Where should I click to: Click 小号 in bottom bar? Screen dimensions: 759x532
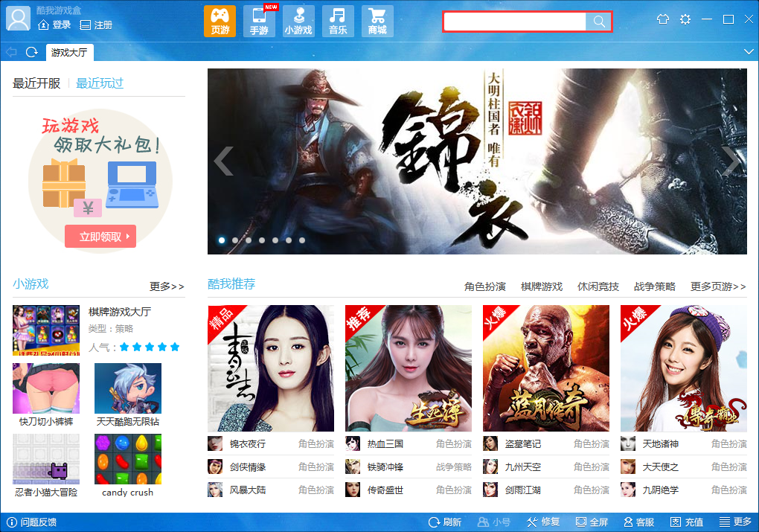[x=494, y=522]
